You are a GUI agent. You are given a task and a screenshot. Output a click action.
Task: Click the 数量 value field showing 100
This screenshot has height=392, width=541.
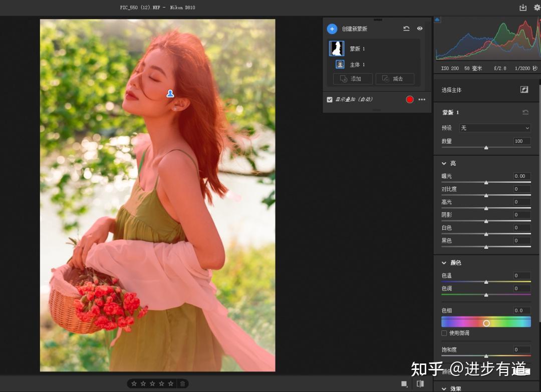pos(521,141)
